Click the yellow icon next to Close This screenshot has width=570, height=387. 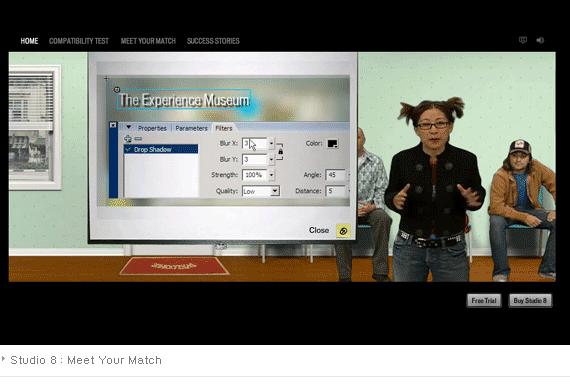click(343, 230)
